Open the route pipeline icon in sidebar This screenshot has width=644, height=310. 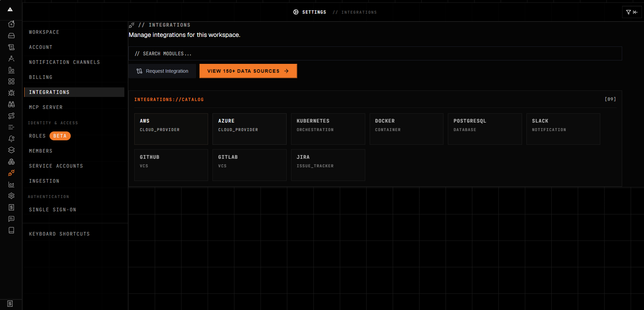11,116
